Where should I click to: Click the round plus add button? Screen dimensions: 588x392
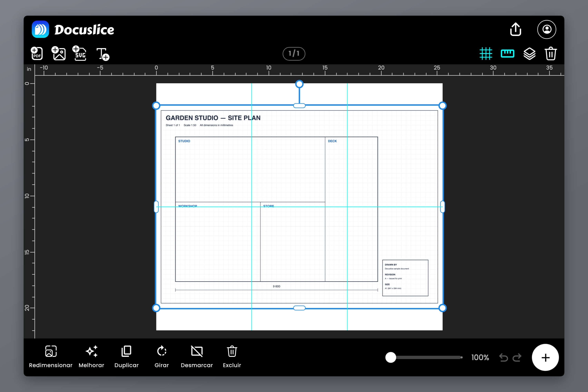pos(545,358)
